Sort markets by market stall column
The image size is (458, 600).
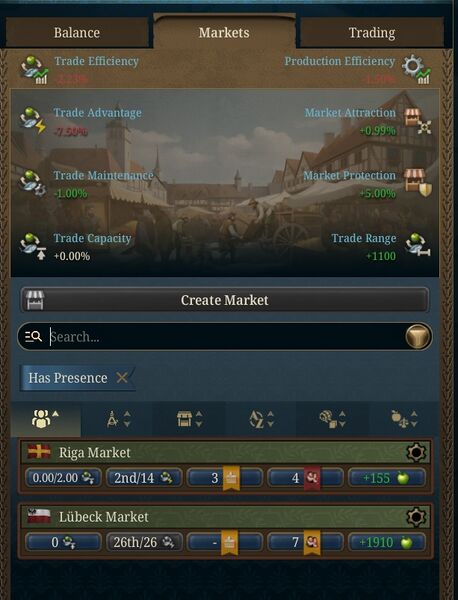click(x=189, y=419)
